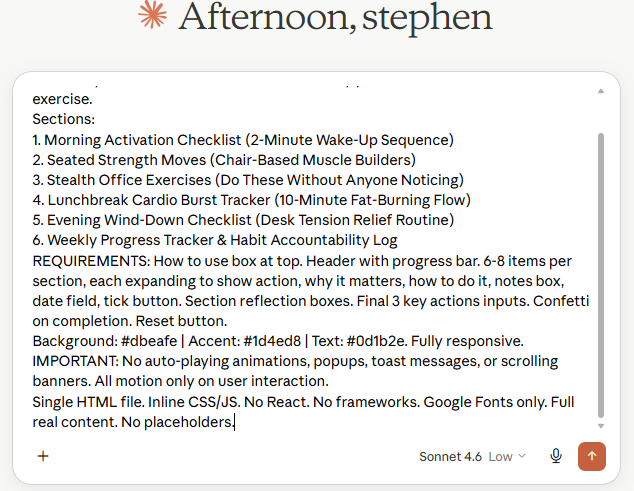Image resolution: width=634 pixels, height=491 pixels.
Task: Click the word IMPORTANT in the prompt
Action: click(75, 361)
